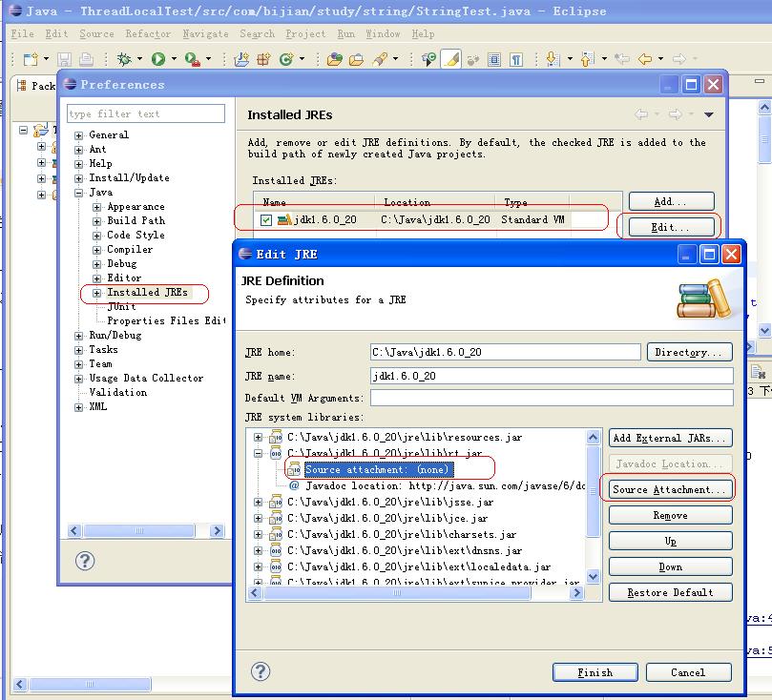Open the Source menu
This screenshot has width=772, height=700.
click(96, 34)
